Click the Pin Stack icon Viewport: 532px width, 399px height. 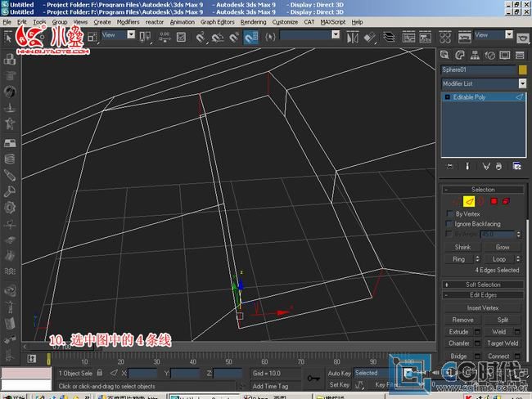click(450, 166)
